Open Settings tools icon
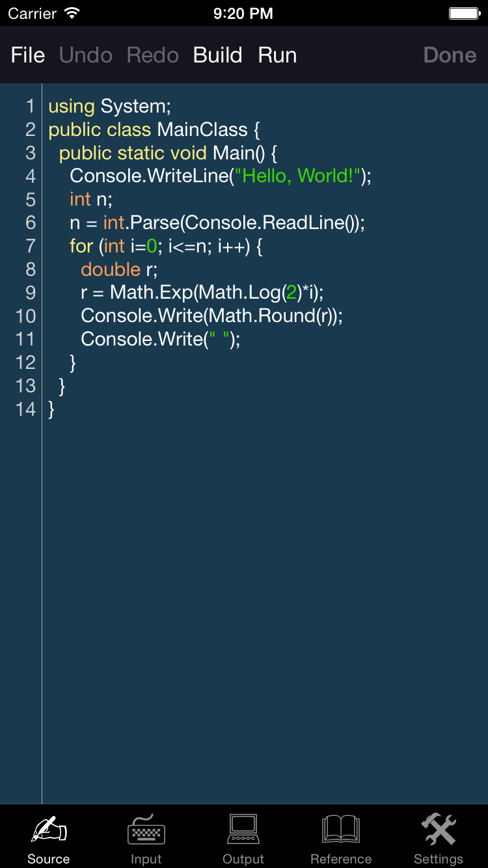Image resolution: width=488 pixels, height=868 pixels. pos(439,831)
